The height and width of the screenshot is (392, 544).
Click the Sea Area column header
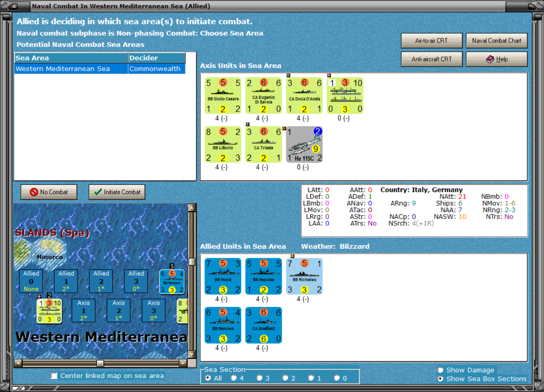click(71, 58)
